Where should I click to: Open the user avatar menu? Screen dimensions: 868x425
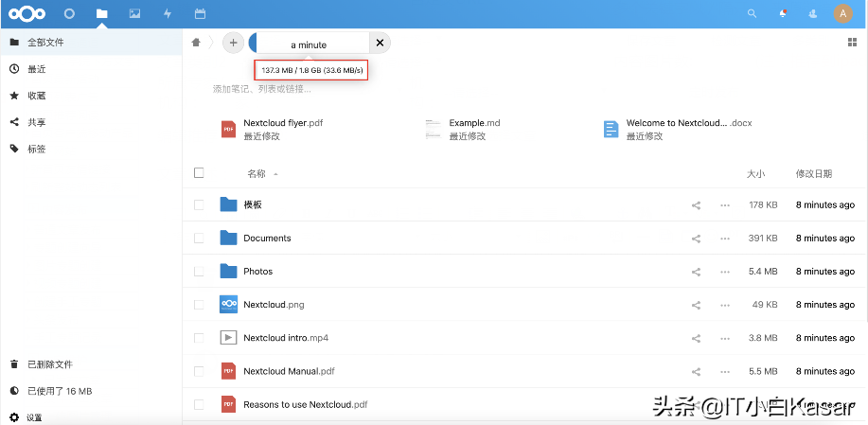[843, 14]
